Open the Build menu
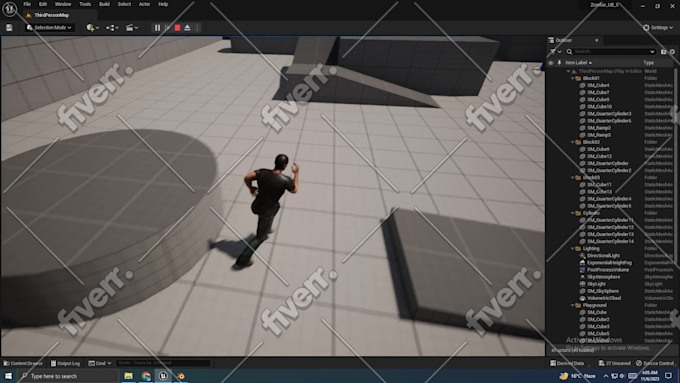680x383 pixels. pos(104,4)
